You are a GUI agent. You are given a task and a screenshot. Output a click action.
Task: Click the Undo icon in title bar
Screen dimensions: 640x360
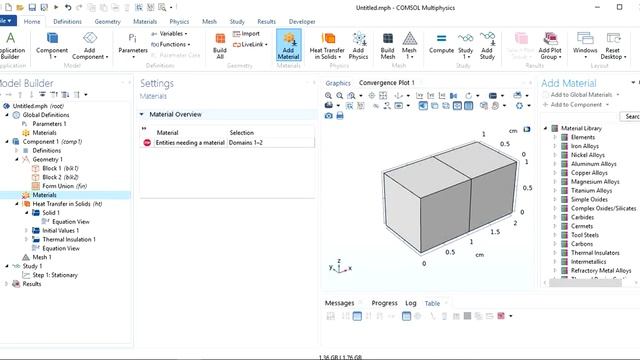[x=68, y=7]
